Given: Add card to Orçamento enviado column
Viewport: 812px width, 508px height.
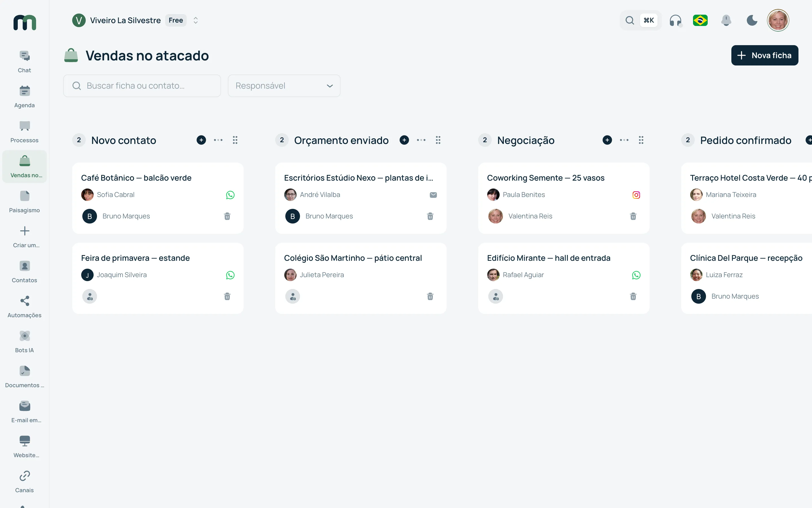Looking at the screenshot, I should pyautogui.click(x=404, y=140).
